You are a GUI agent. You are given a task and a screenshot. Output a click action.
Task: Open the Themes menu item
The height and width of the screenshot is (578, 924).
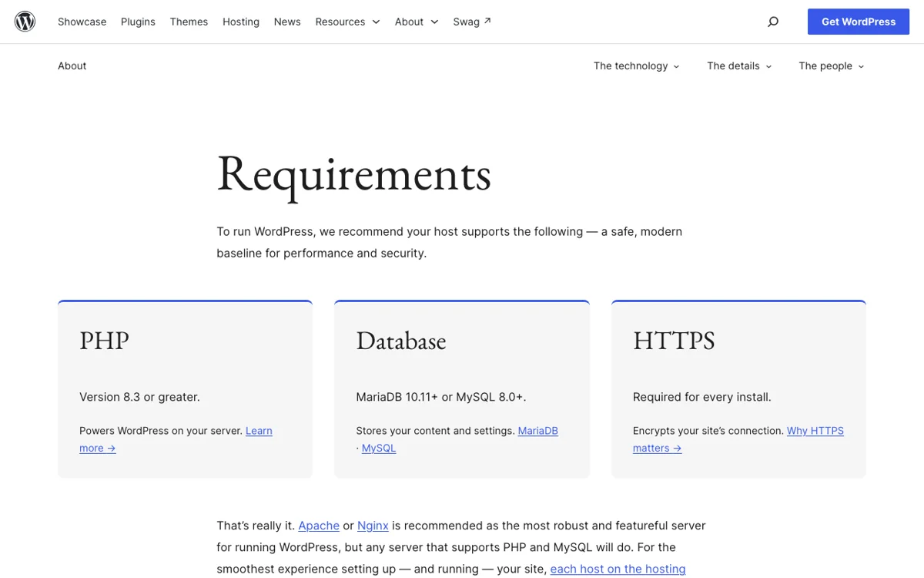pyautogui.click(x=189, y=22)
